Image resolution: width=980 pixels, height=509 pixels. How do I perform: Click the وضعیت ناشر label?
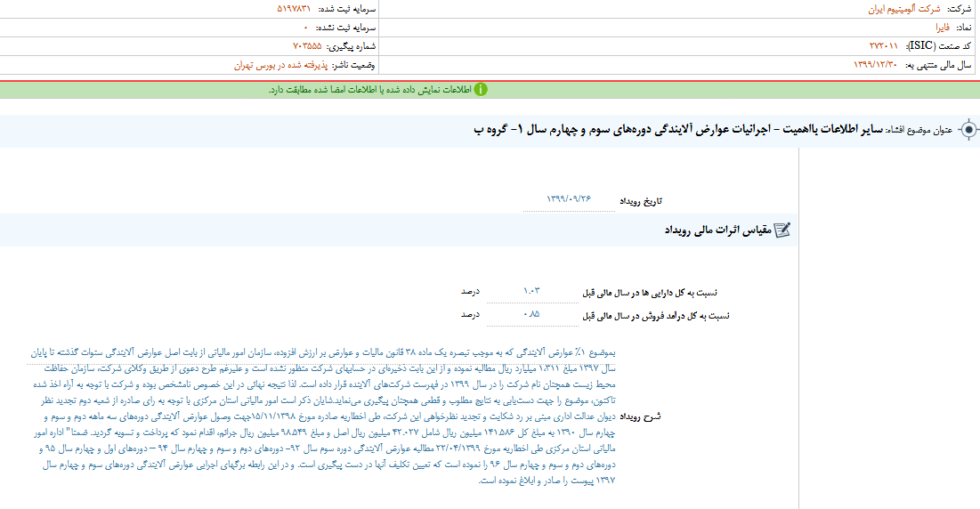click(353, 64)
